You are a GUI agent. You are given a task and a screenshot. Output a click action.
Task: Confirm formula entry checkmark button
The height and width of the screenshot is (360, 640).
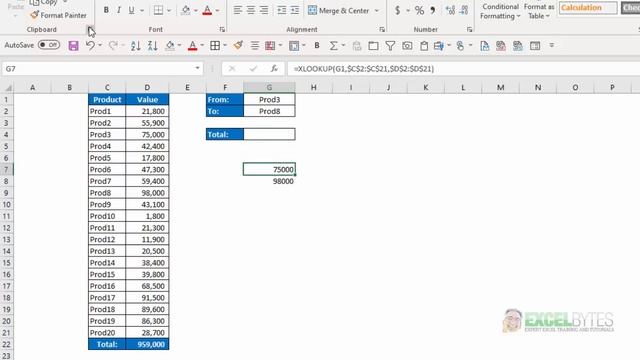pos(253,69)
